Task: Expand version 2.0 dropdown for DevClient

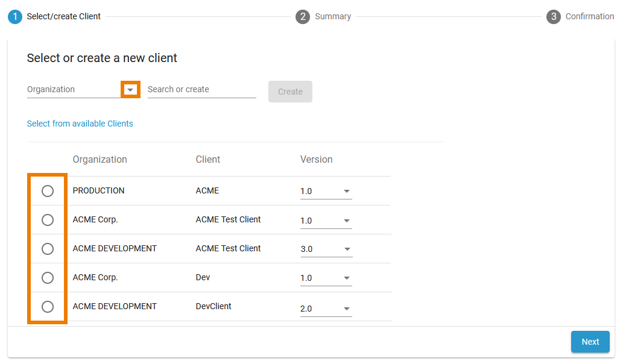Action: (x=347, y=309)
